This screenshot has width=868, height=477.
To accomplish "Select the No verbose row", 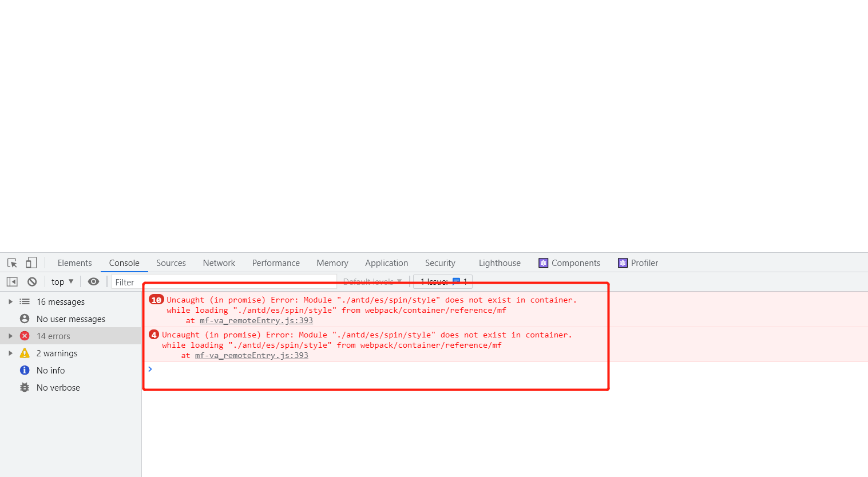I will (x=70, y=387).
